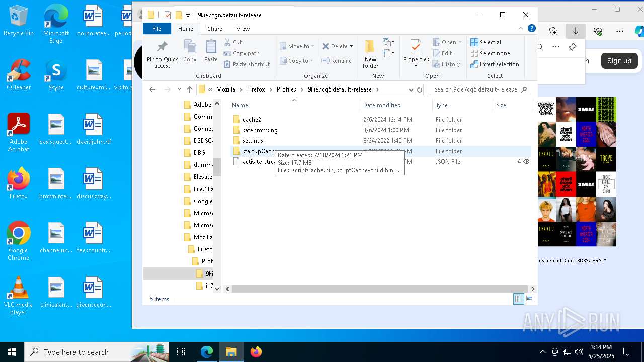The width and height of the screenshot is (644, 362).
Task: Open Firefox from the taskbar
Action: [256, 352]
